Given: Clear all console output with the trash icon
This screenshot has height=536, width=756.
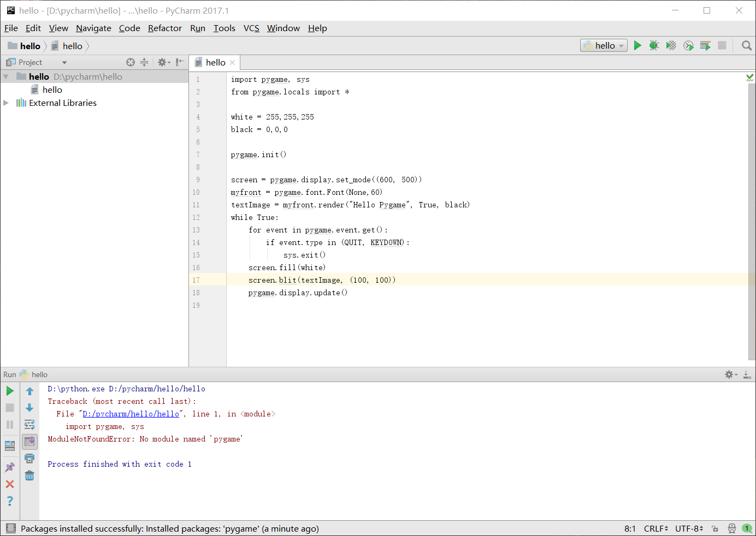Looking at the screenshot, I should (x=29, y=475).
